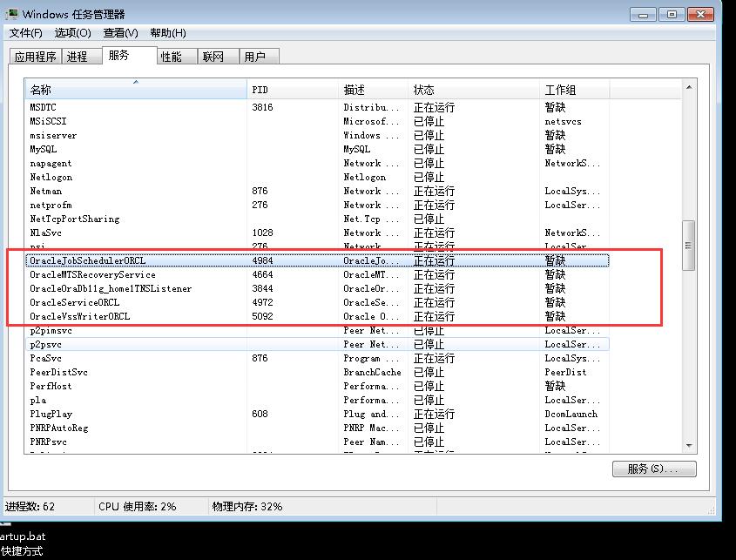Sort services by the 描述 column header
The width and height of the screenshot is (736, 560).
pyautogui.click(x=373, y=89)
